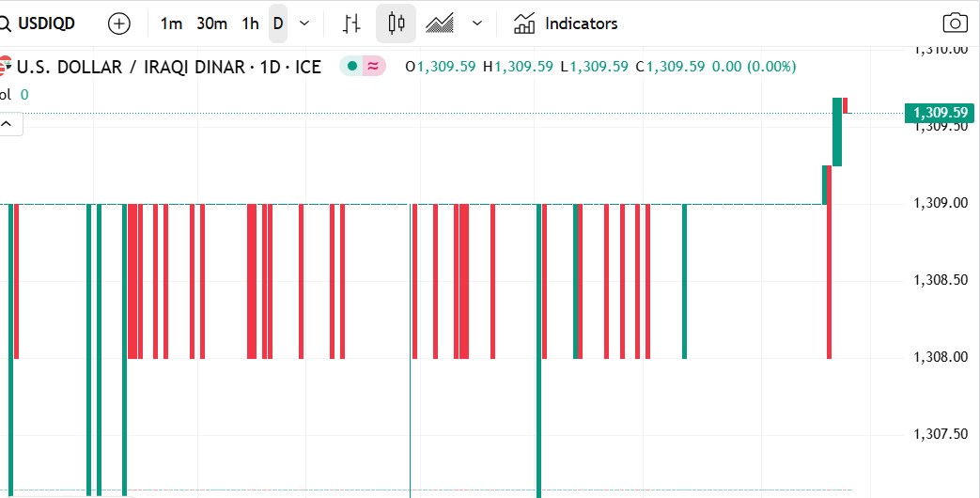Take a chart snapshot with camera icon
This screenshot has width=980, height=498.
[955, 23]
